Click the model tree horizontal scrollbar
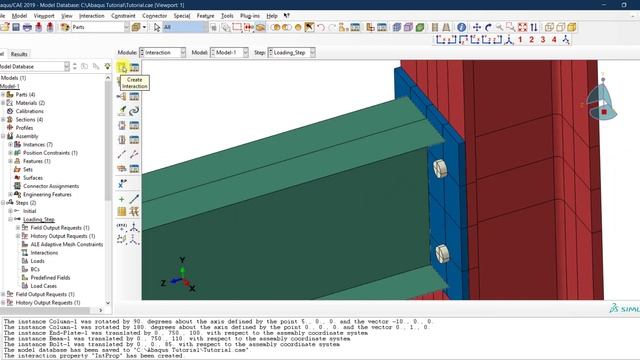The height and width of the screenshot is (360, 640). (x=44, y=311)
